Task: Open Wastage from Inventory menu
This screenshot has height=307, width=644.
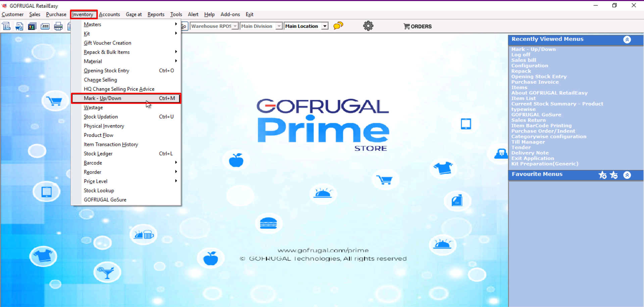Action: [x=126, y=107]
